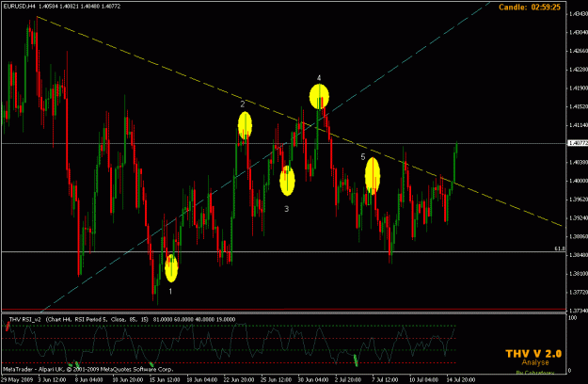Click the OHLC values 1.40584 1.40821 header
588x384 pixels.
pos(80,7)
